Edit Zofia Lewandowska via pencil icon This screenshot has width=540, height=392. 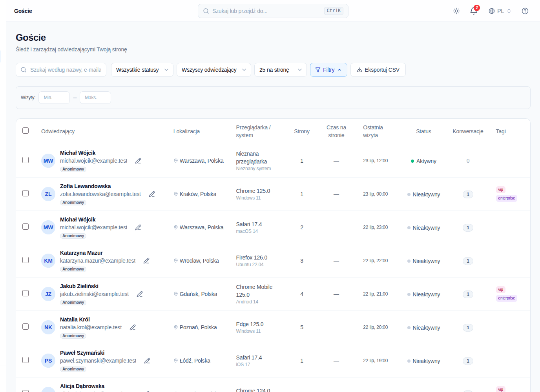click(152, 194)
